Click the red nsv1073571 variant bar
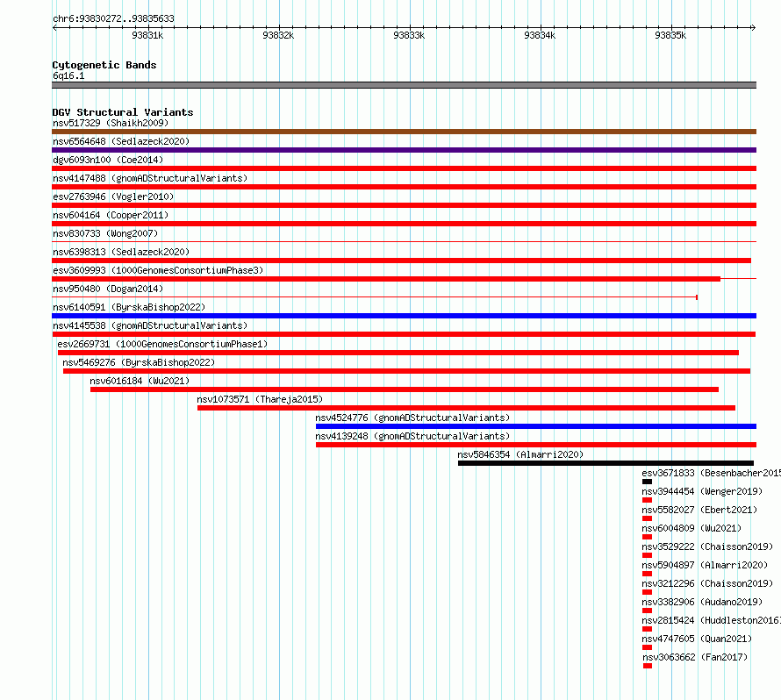 pos(466,408)
